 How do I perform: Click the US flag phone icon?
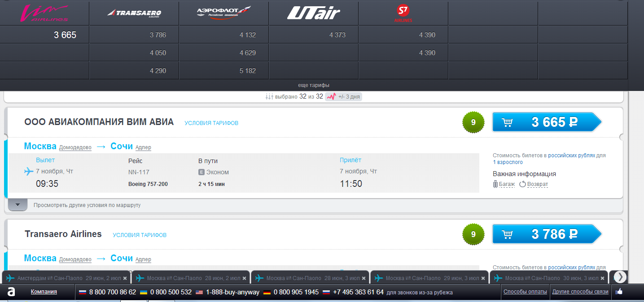point(200,292)
